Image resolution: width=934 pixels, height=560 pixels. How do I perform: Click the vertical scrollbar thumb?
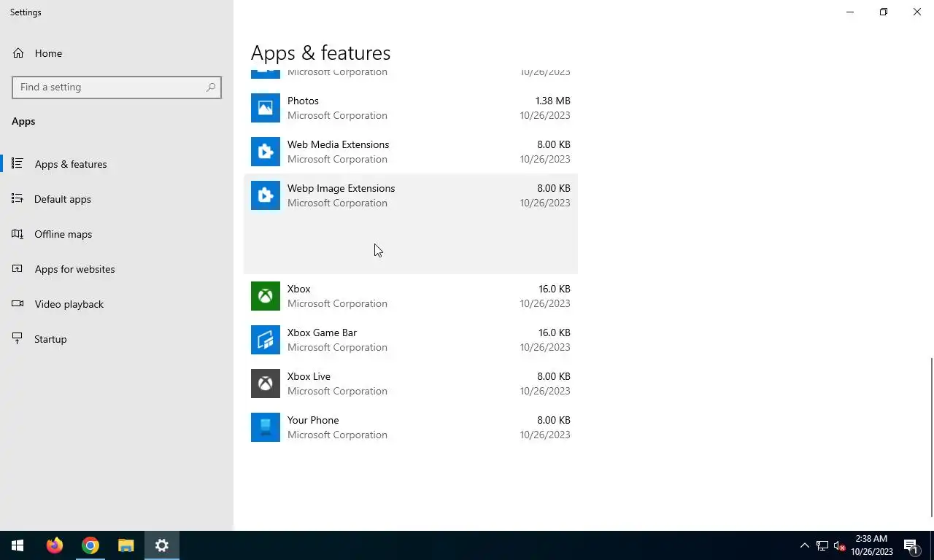click(x=931, y=437)
